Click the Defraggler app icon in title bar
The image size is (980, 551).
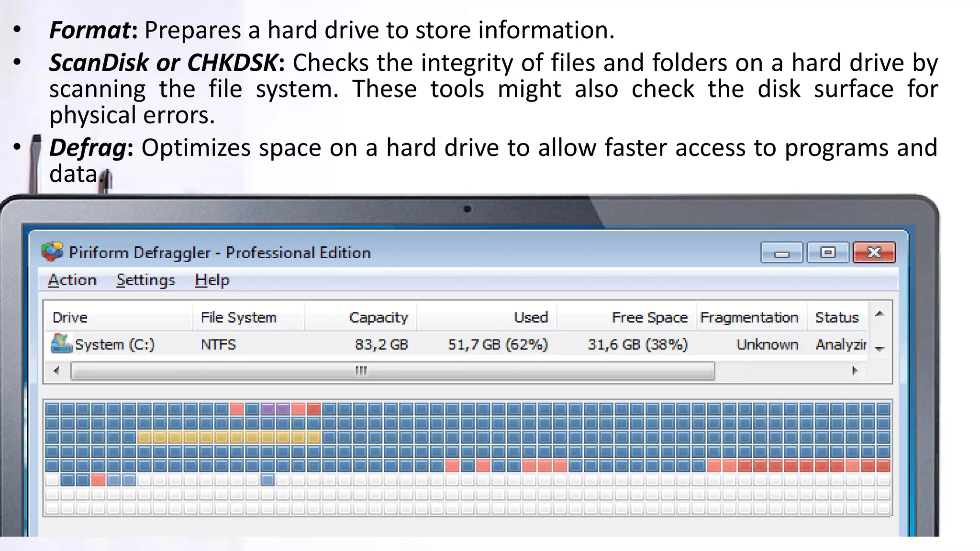click(52, 252)
